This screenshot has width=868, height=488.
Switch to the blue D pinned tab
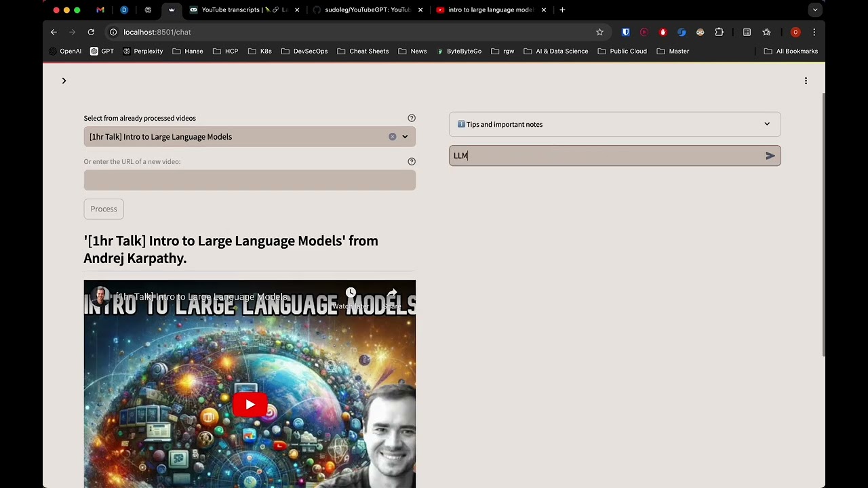(x=124, y=10)
